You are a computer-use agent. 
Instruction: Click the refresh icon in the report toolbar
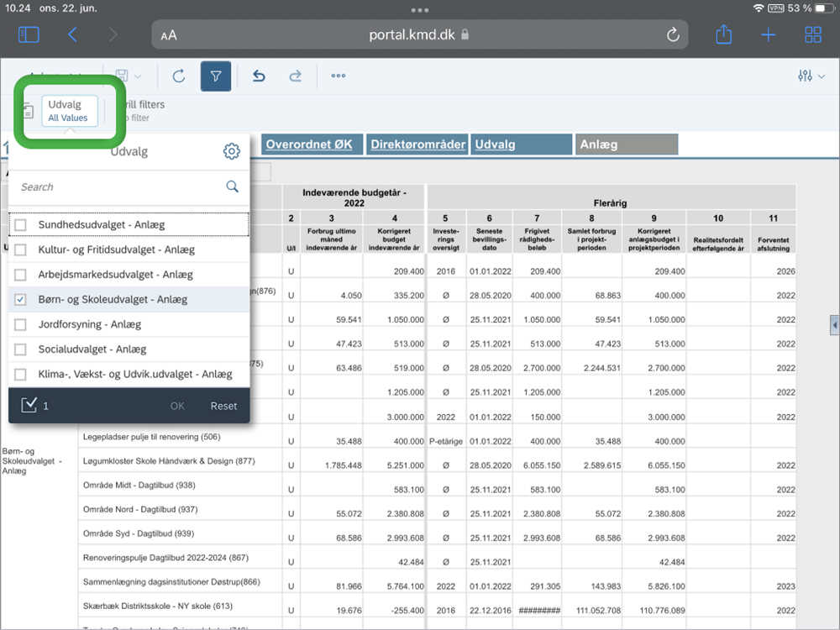click(178, 76)
